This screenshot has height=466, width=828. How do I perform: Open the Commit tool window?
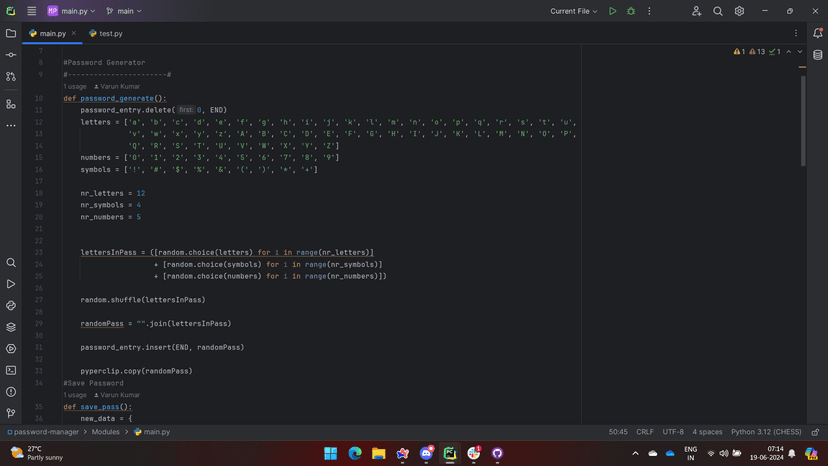11,55
